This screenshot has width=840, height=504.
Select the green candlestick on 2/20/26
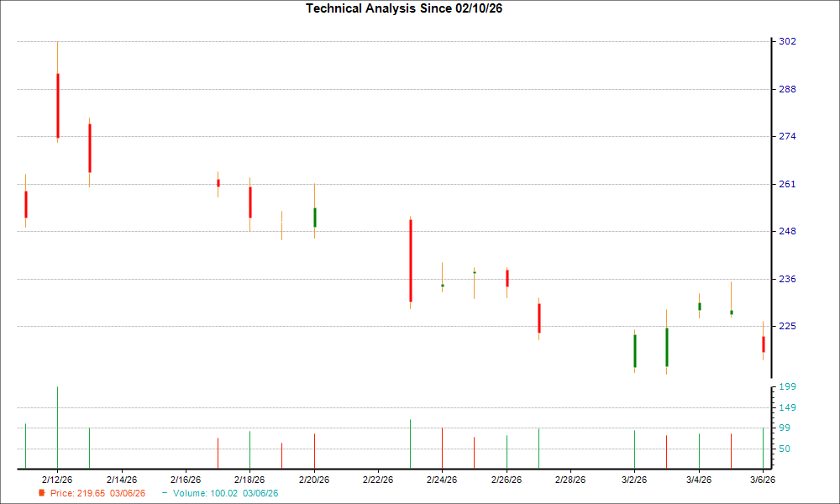click(x=315, y=218)
